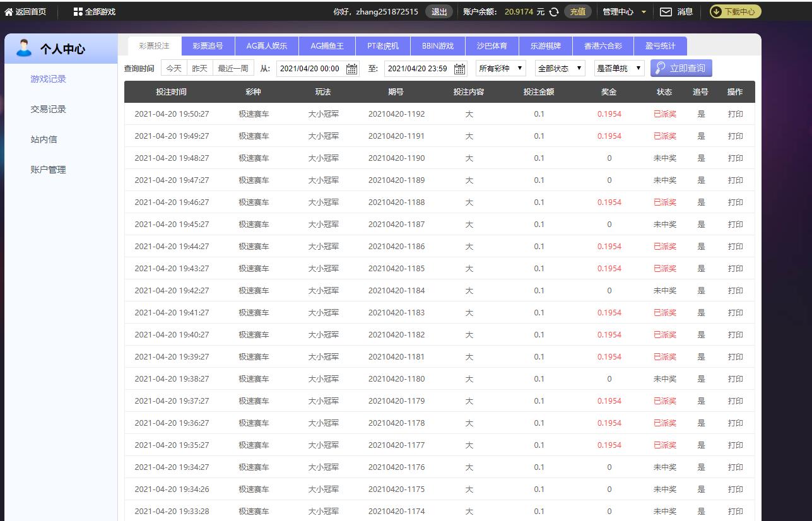
Task: Click 未中奖 status for period 20210420-1184
Action: (665, 291)
